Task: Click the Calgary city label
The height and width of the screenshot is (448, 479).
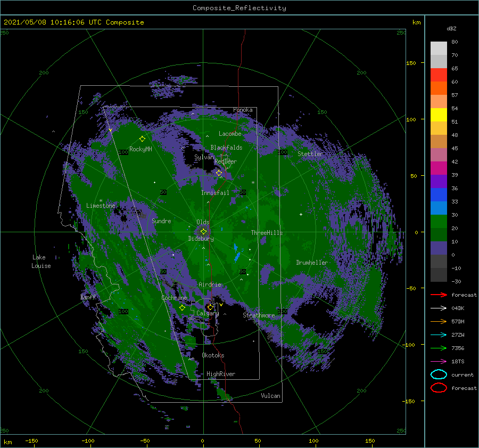Action: pos(208,313)
